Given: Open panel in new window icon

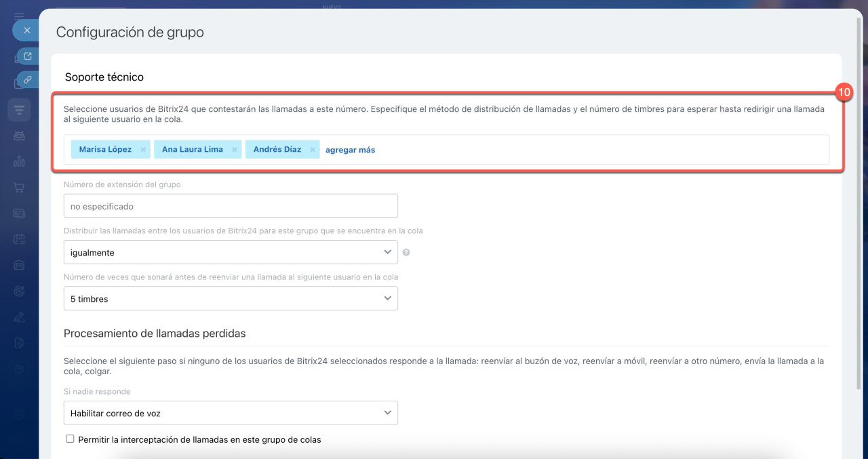Looking at the screenshot, I should point(28,56).
